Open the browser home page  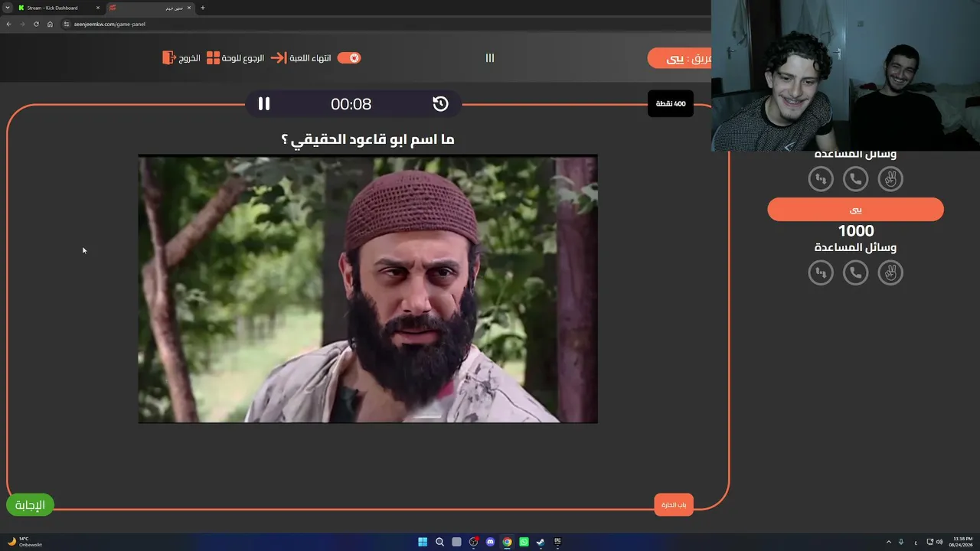coord(50,24)
